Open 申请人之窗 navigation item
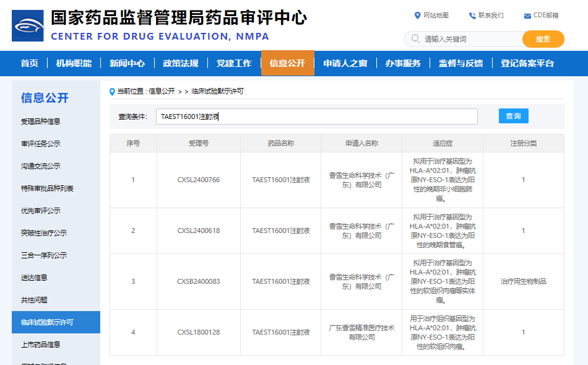The image size is (588, 365). coord(345,63)
